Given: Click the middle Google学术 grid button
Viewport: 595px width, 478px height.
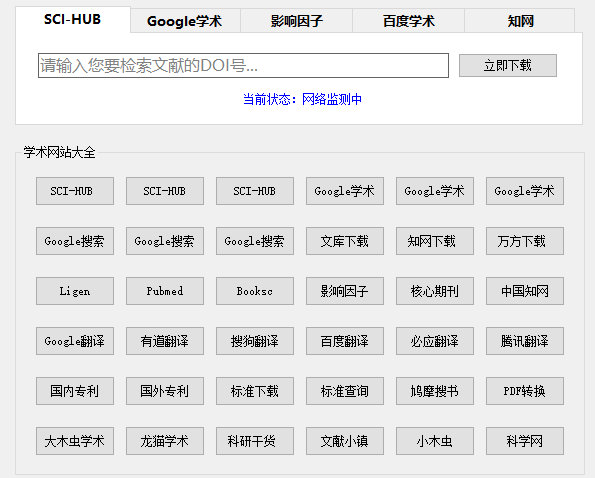Looking at the screenshot, I should click(x=434, y=191).
